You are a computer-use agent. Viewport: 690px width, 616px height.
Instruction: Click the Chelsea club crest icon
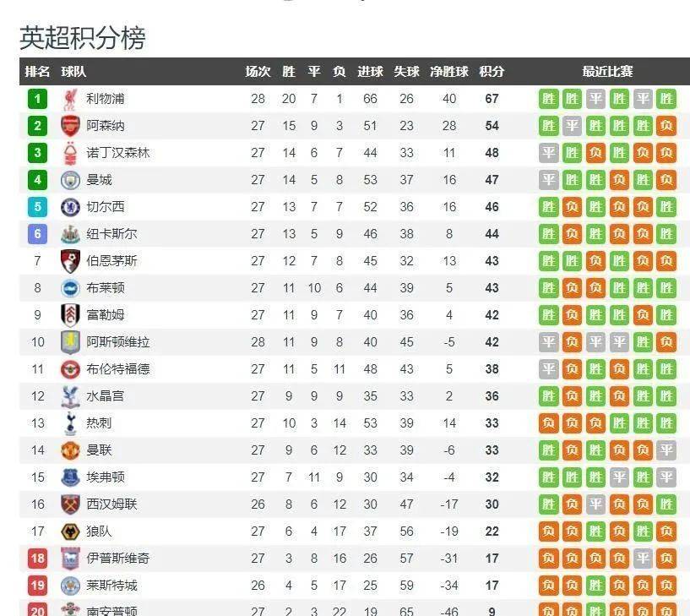point(70,207)
